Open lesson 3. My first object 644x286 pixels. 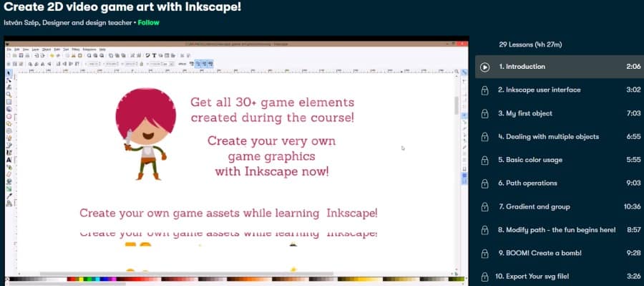[560, 113]
